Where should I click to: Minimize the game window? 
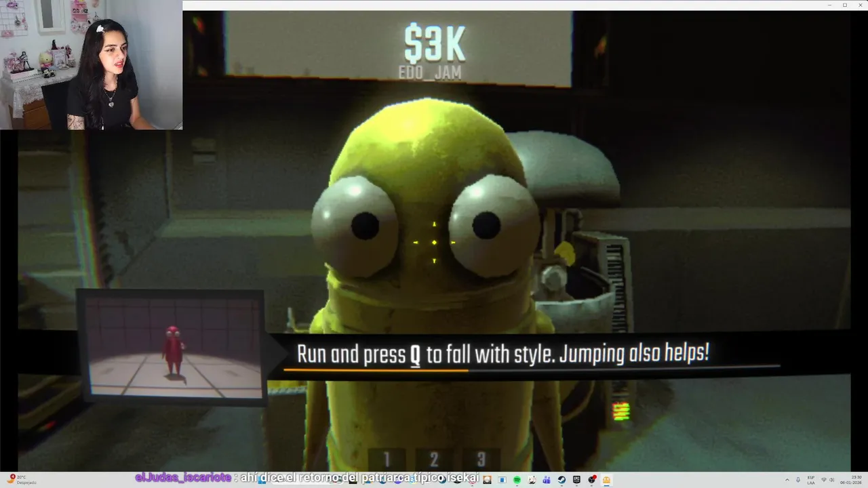[x=831, y=5]
